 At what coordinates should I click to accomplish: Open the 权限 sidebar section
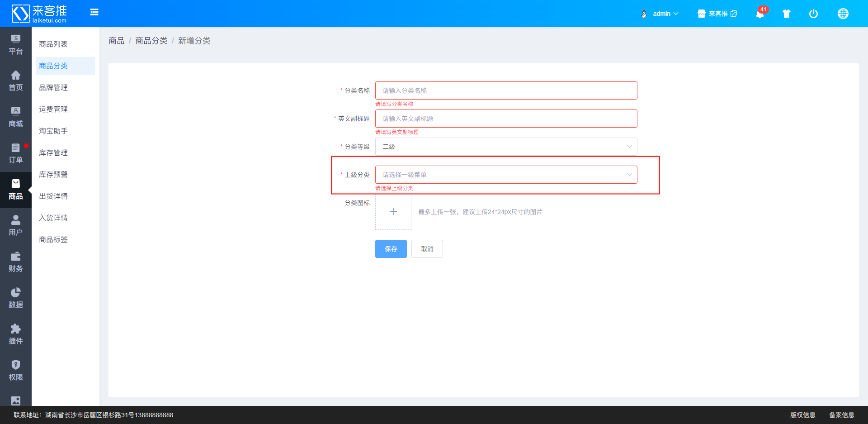(16, 371)
